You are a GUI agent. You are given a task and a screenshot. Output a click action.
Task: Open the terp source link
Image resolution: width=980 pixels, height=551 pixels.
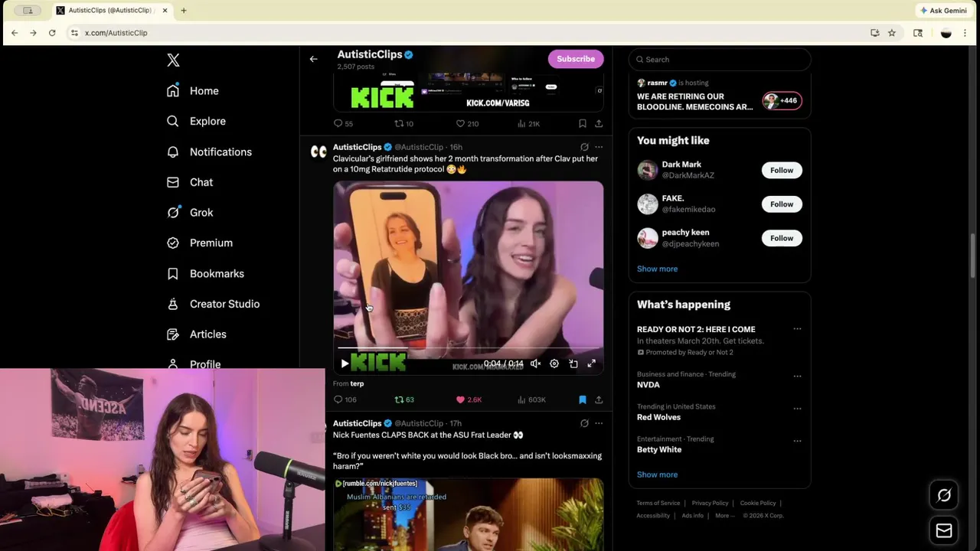357,383
